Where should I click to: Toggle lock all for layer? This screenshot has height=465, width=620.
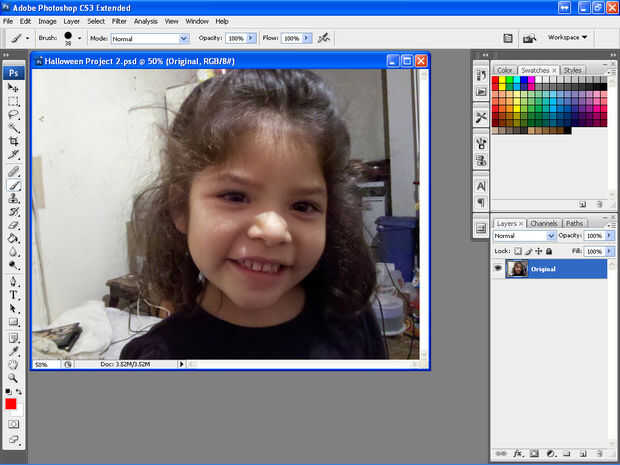(549, 251)
